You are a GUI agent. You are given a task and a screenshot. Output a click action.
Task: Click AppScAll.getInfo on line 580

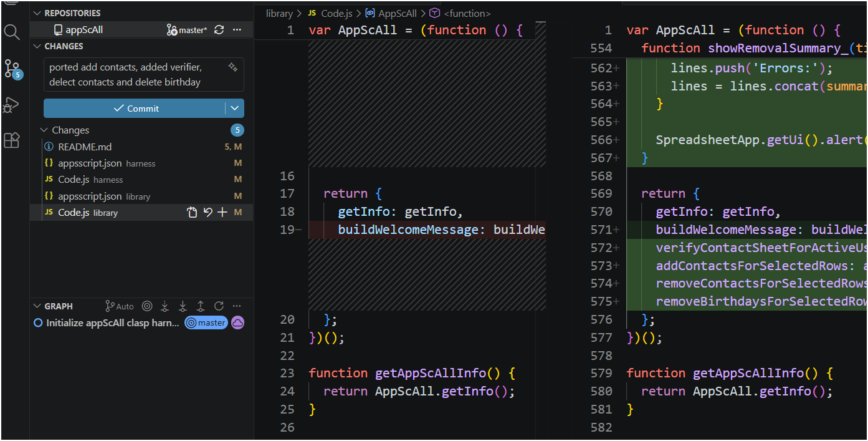point(752,391)
